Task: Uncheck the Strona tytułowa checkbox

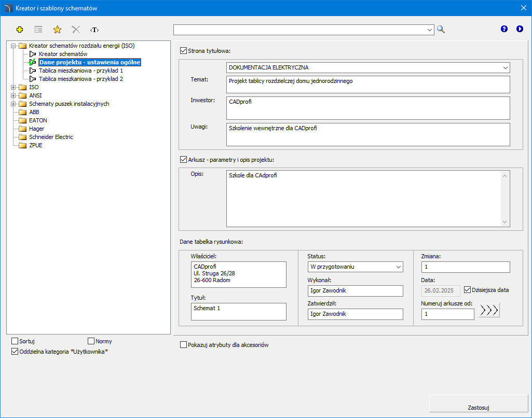Action: click(183, 51)
